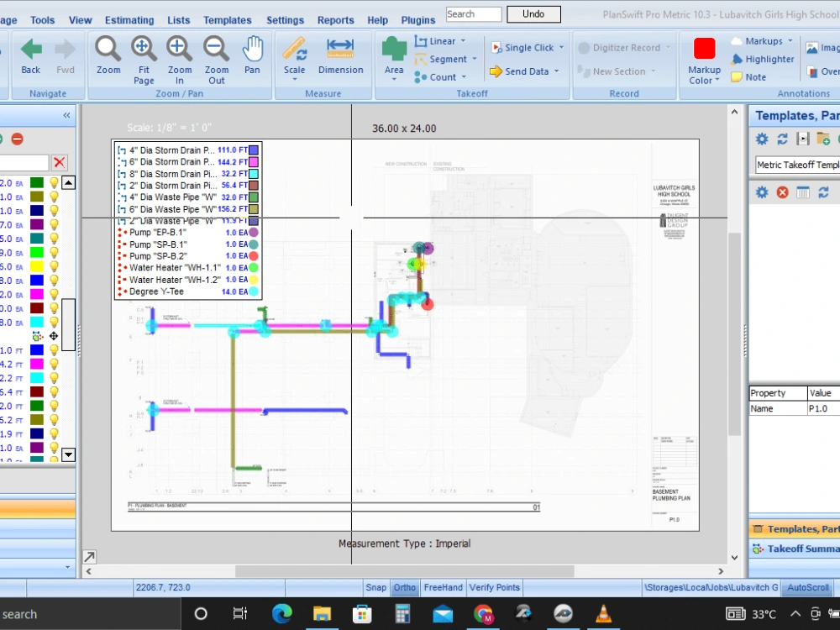This screenshot has width=840, height=630.
Task: Start a Count takeoff
Action: pyautogui.click(x=435, y=77)
